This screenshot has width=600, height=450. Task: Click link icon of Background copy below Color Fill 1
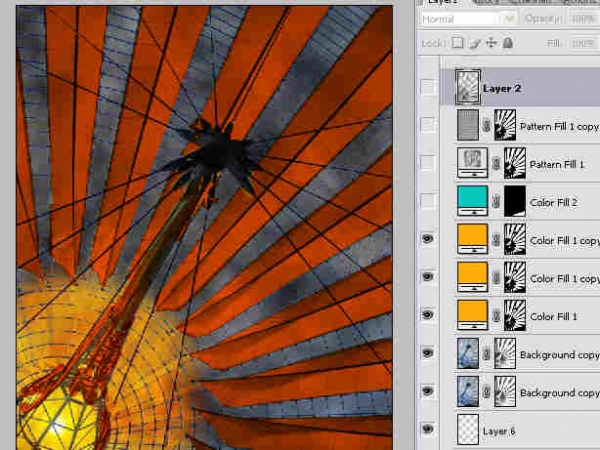tap(486, 354)
